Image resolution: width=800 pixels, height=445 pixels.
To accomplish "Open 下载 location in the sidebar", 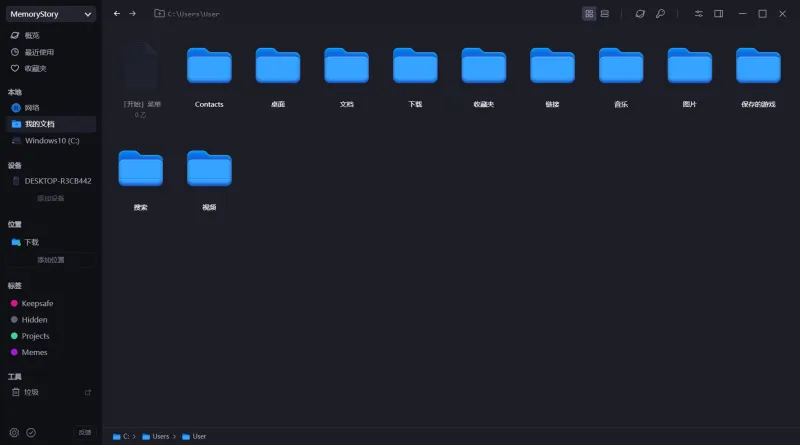I will (x=51, y=242).
